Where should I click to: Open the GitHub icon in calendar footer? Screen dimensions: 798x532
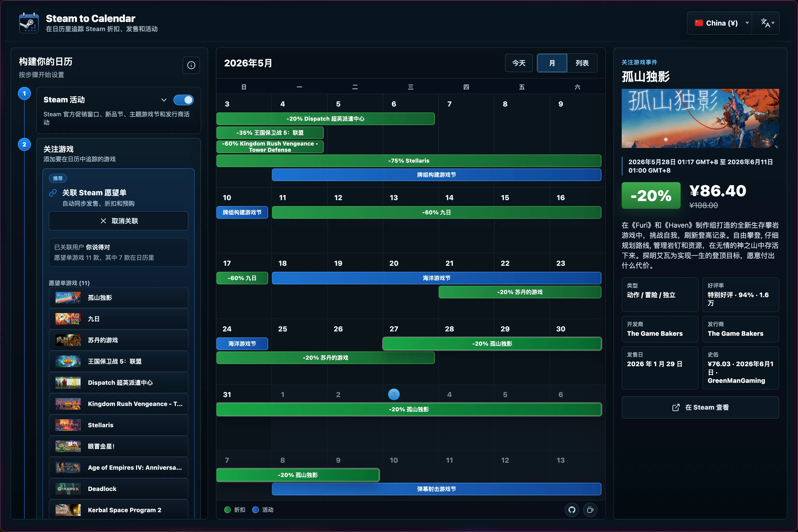coord(572,510)
